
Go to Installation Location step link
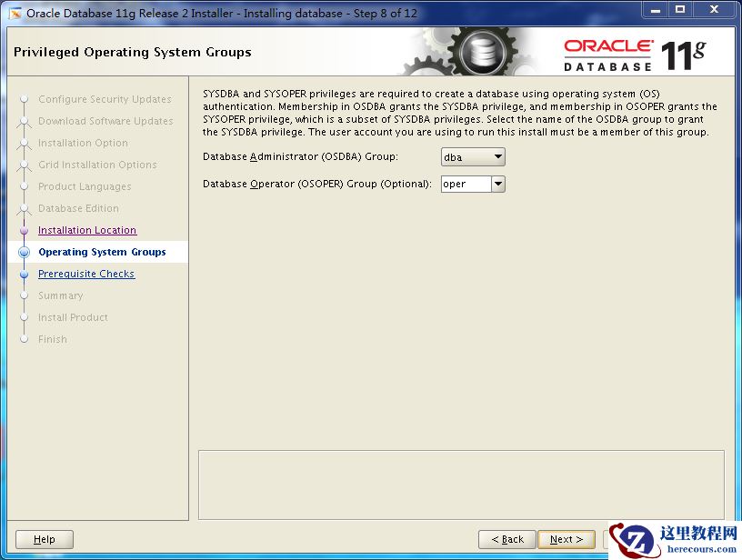point(87,230)
